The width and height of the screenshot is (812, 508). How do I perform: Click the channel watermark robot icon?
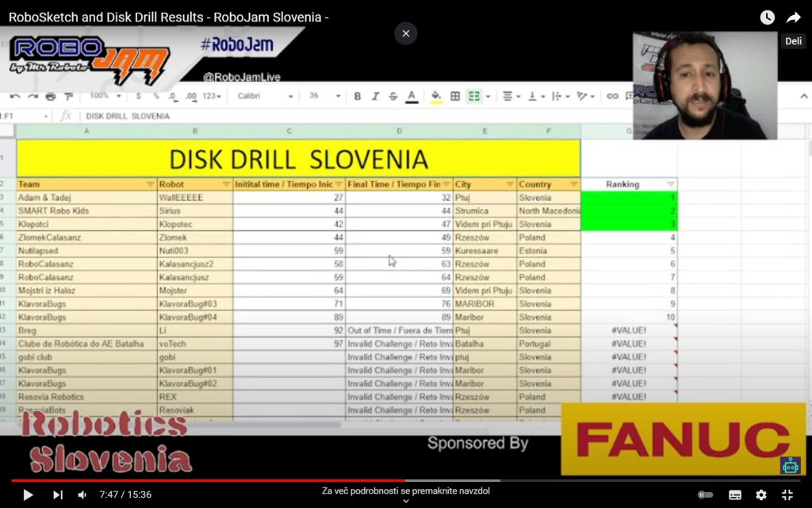click(791, 465)
